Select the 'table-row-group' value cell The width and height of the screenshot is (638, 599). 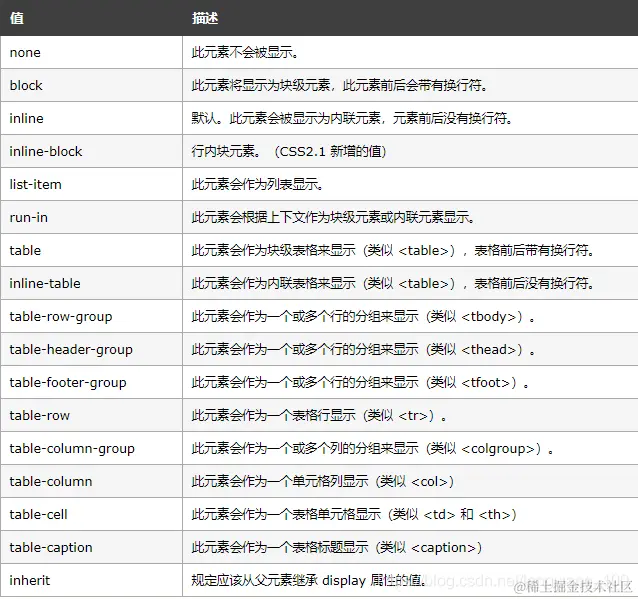(x=92, y=316)
